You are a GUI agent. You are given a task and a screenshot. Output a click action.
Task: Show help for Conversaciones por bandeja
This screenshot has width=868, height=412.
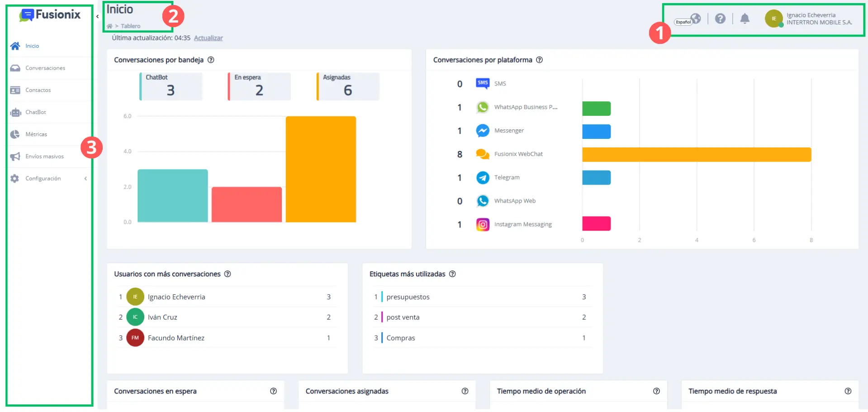pyautogui.click(x=211, y=60)
